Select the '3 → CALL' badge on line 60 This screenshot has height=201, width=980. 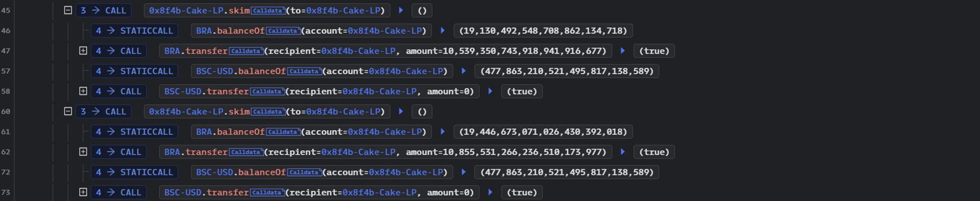point(104,112)
